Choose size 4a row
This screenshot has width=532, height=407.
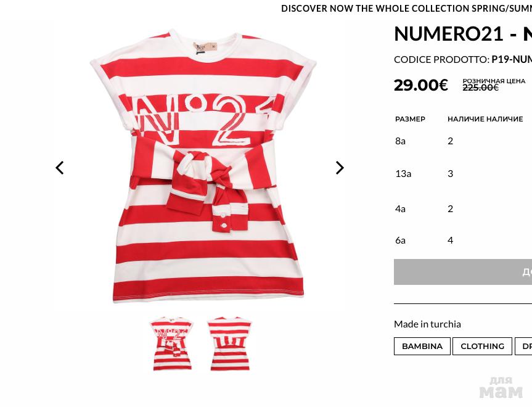463,209
